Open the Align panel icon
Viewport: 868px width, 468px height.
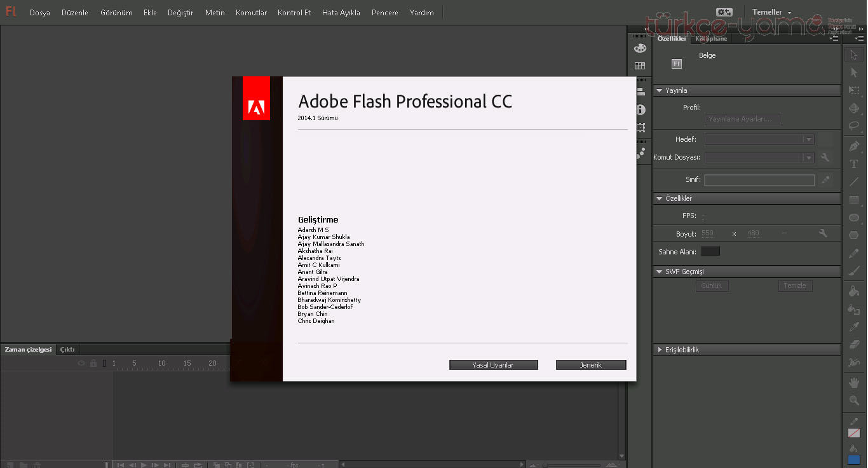coord(640,92)
